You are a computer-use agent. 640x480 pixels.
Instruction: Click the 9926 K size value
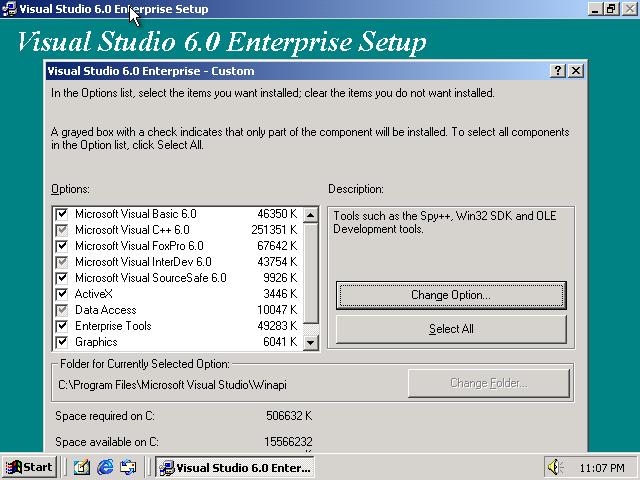coord(280,278)
